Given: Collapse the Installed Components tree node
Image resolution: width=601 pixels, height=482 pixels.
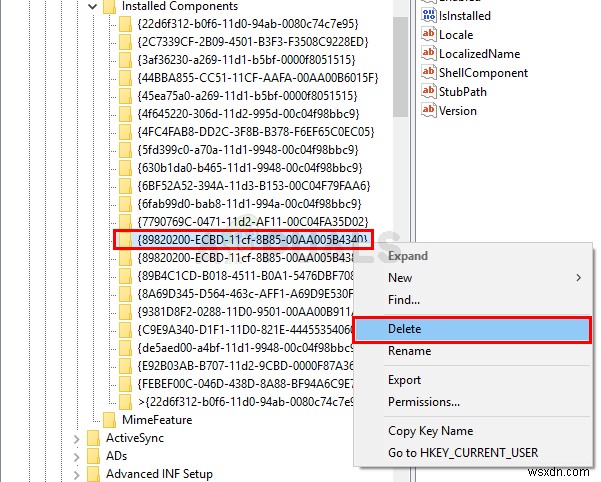Looking at the screenshot, I should click(92, 6).
